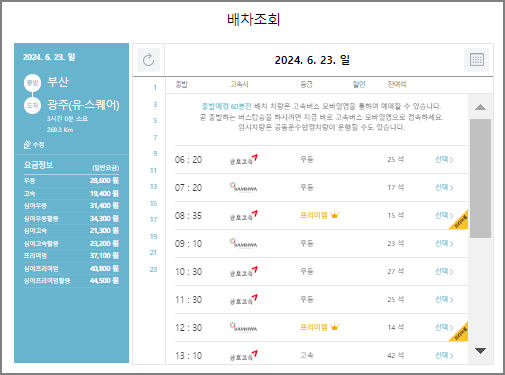
Task: Select the 13:10 bus with 선택
Action: 444,356
